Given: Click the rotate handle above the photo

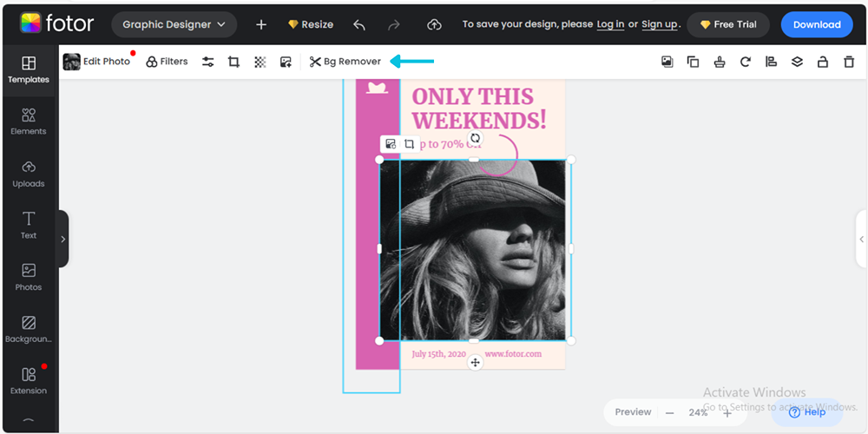Looking at the screenshot, I should pos(475,138).
